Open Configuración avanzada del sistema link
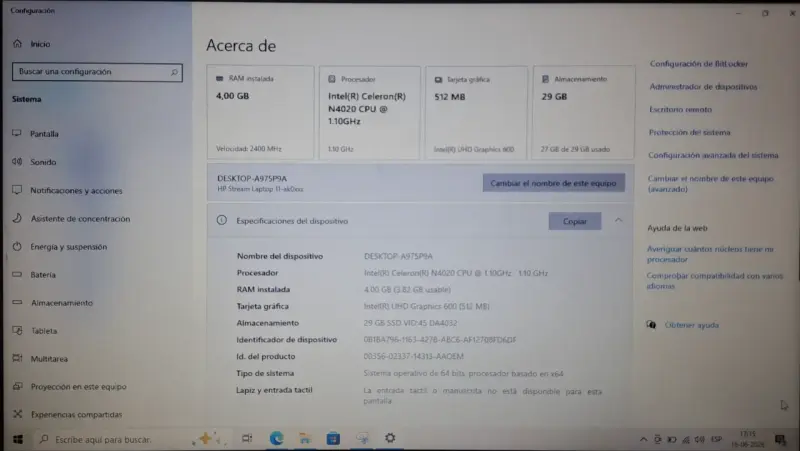800x451 pixels. pyautogui.click(x=713, y=155)
